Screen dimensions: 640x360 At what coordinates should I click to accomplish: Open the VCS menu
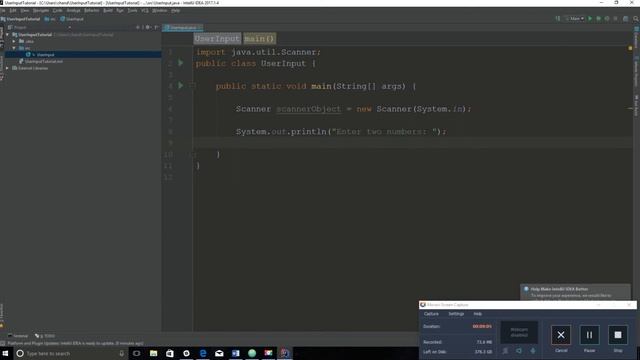[145, 11]
